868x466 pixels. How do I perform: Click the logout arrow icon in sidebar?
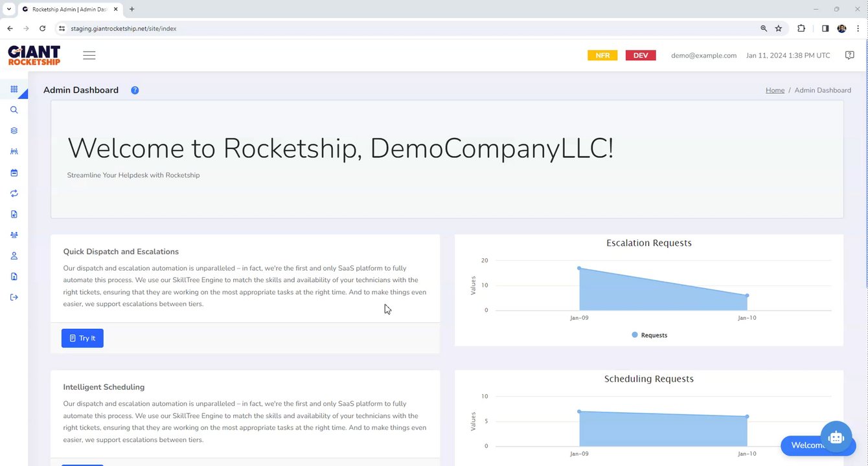click(14, 297)
